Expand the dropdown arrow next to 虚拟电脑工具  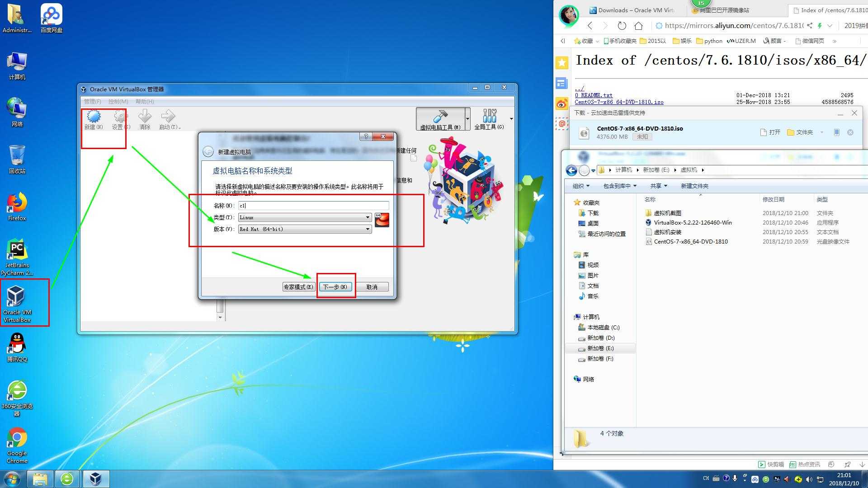coord(467,119)
